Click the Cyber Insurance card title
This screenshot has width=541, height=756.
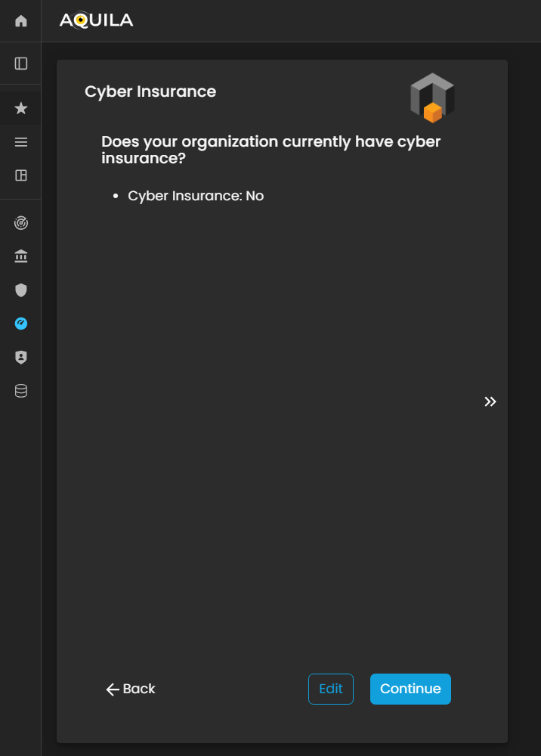[150, 91]
